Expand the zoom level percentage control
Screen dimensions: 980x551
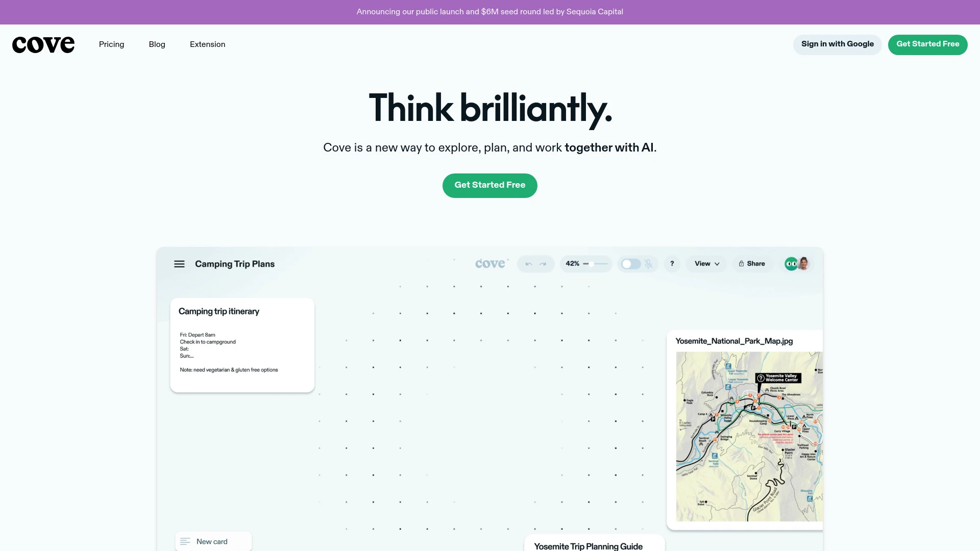tap(572, 264)
